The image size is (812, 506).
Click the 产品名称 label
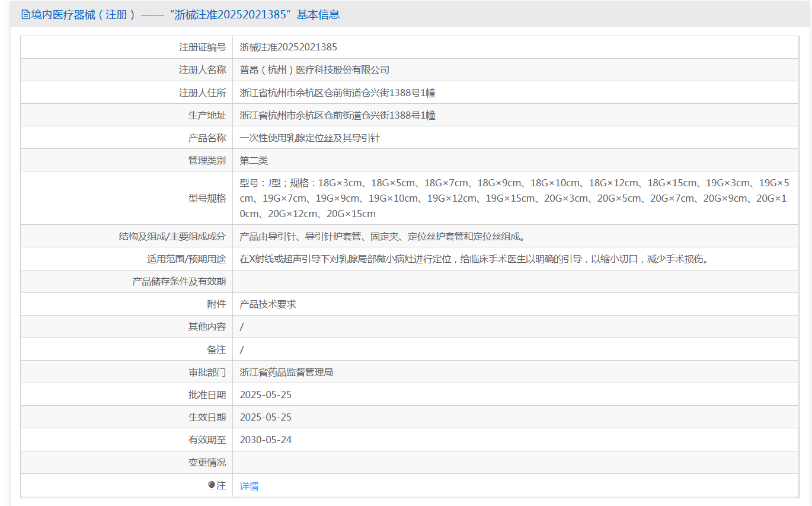tap(207, 138)
